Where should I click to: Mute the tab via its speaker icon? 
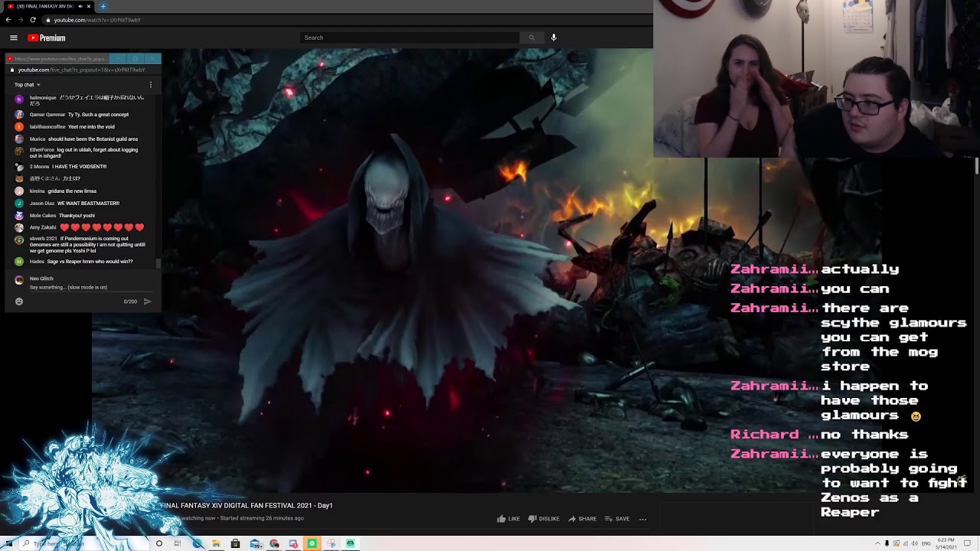80,6
